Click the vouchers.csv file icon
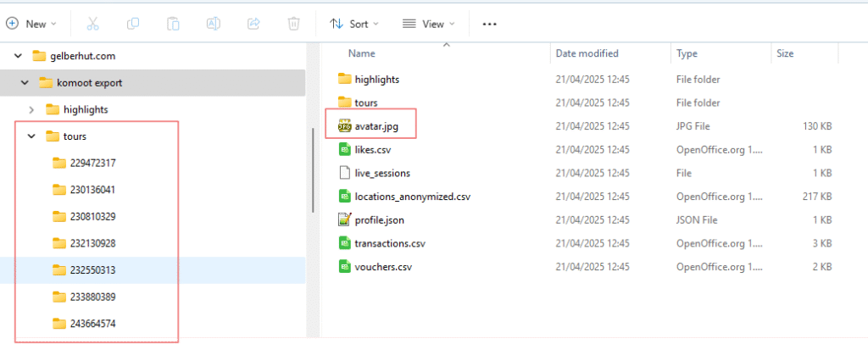This screenshot has height=344, width=868. click(x=345, y=267)
